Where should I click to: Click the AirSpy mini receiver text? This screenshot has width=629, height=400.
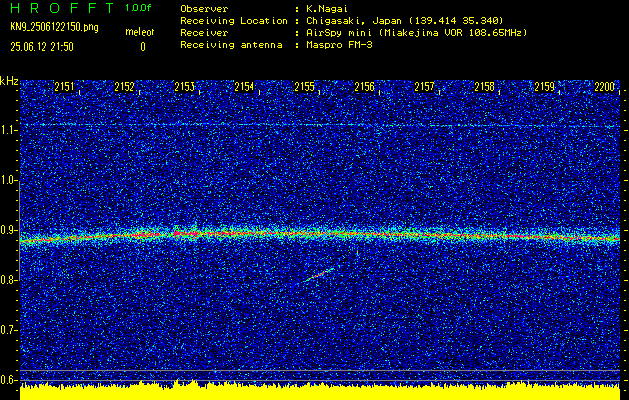tap(416, 33)
